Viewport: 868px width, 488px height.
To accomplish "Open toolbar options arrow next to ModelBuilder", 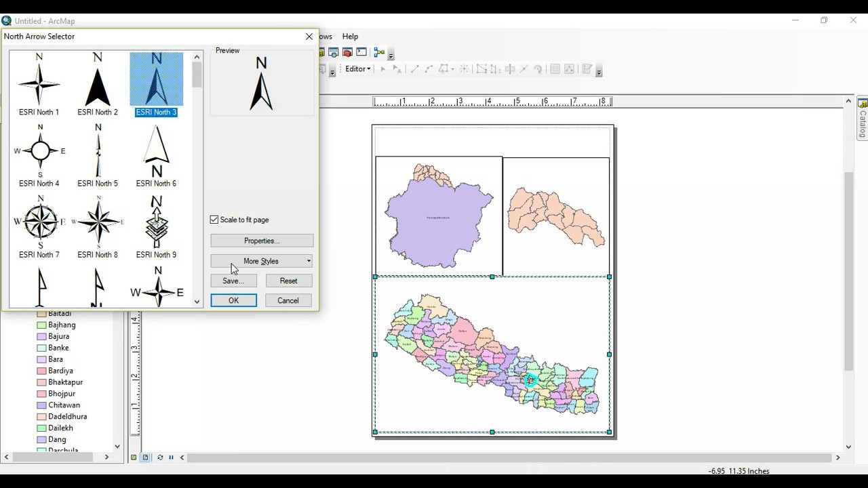I will point(391,54).
